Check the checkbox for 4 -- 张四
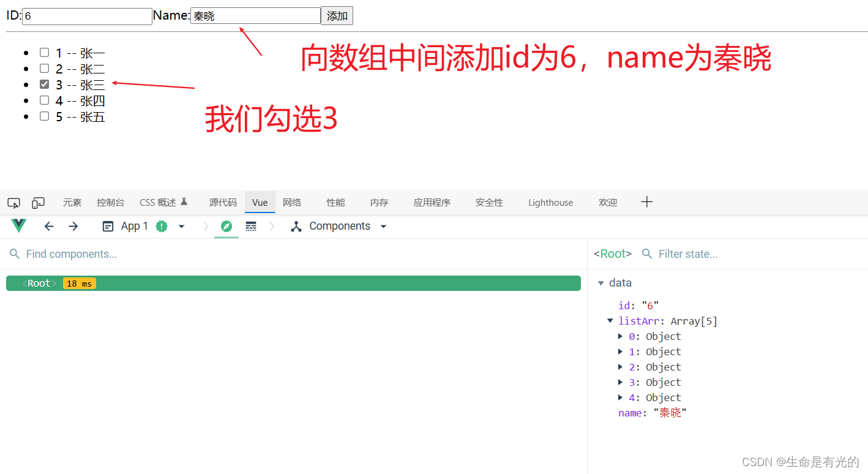Image resolution: width=868 pixels, height=474 pixels. point(44,100)
